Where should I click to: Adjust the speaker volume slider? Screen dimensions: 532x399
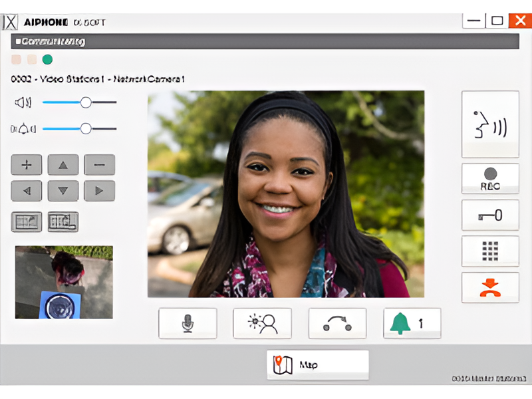click(x=86, y=102)
